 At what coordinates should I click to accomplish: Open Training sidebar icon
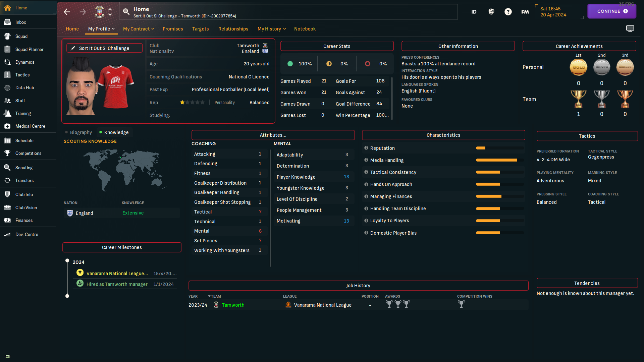click(7, 113)
